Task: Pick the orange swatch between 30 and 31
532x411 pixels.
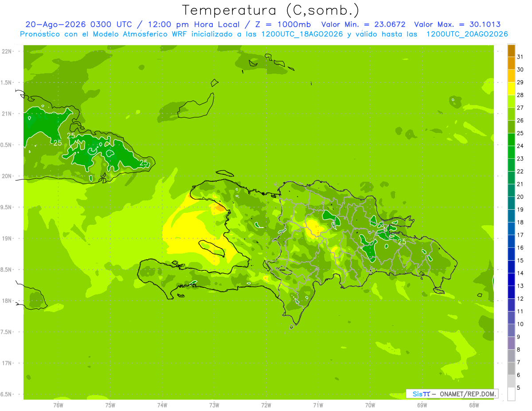Action: pyautogui.click(x=511, y=63)
